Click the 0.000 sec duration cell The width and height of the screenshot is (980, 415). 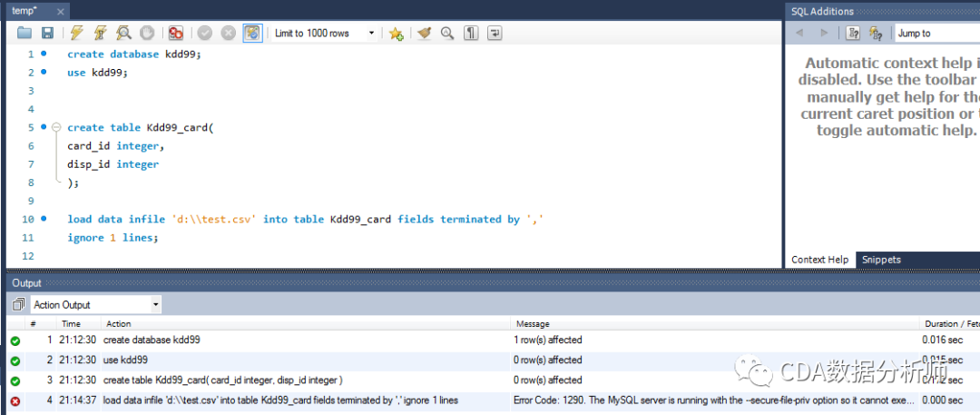pos(944,400)
